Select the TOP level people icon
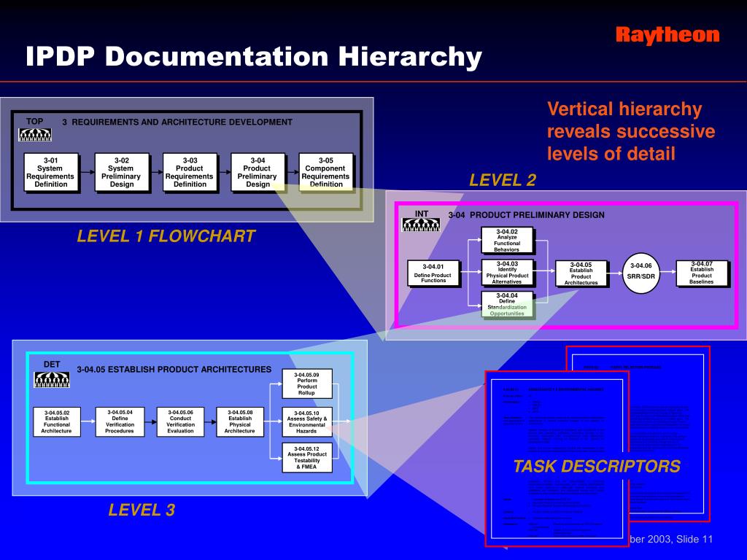747x560 pixels. coord(35,135)
